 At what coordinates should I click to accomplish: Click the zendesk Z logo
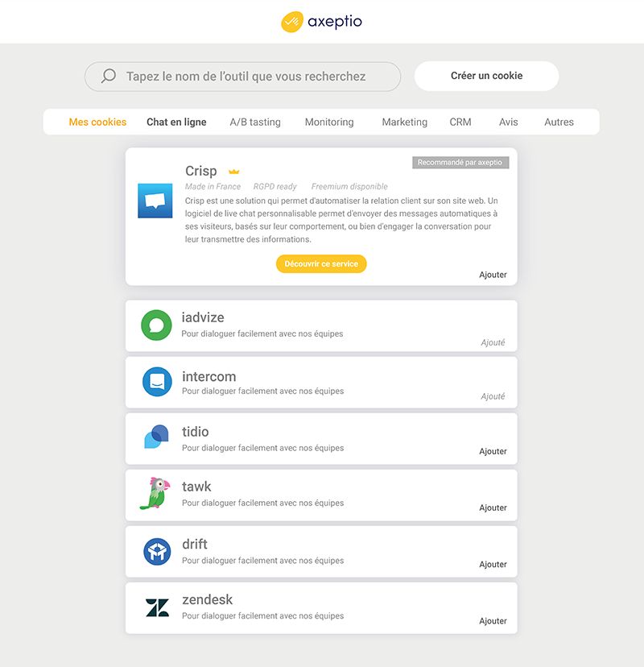[157, 607]
